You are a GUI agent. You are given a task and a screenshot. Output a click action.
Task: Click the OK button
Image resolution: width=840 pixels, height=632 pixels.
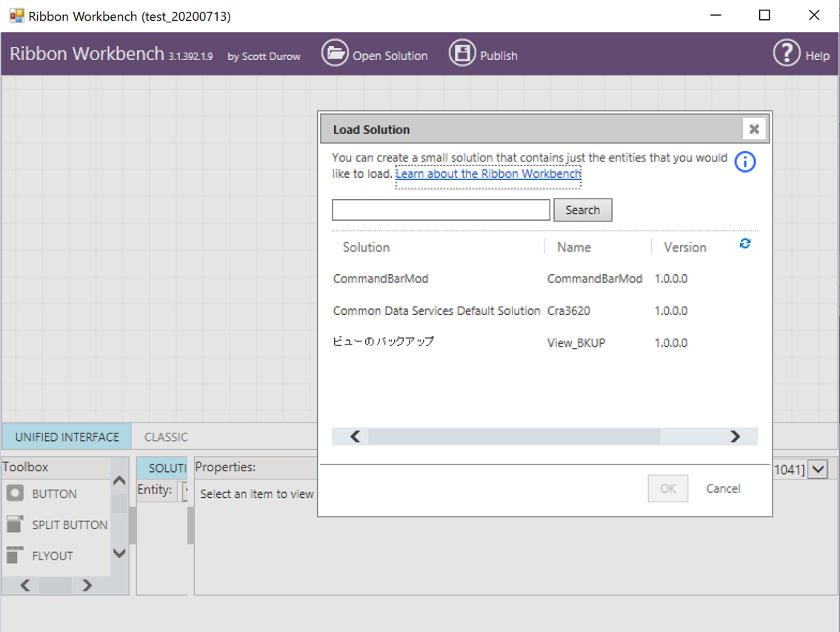[667, 488]
